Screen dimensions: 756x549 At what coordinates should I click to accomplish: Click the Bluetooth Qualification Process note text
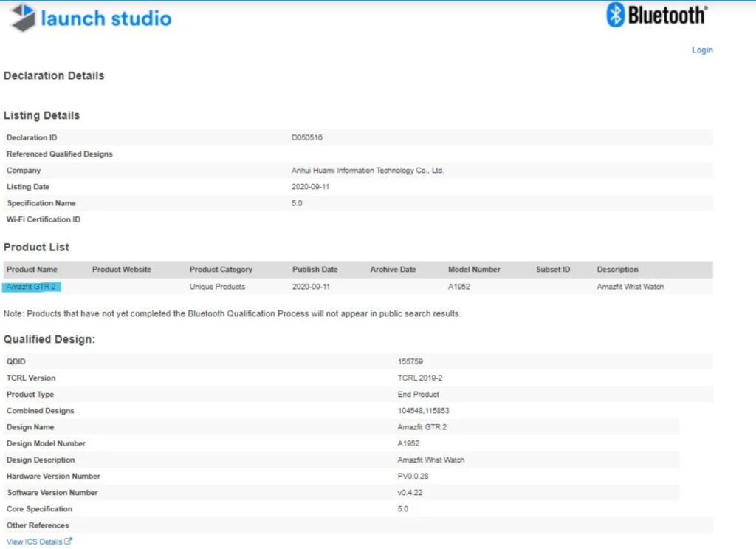pos(232,313)
